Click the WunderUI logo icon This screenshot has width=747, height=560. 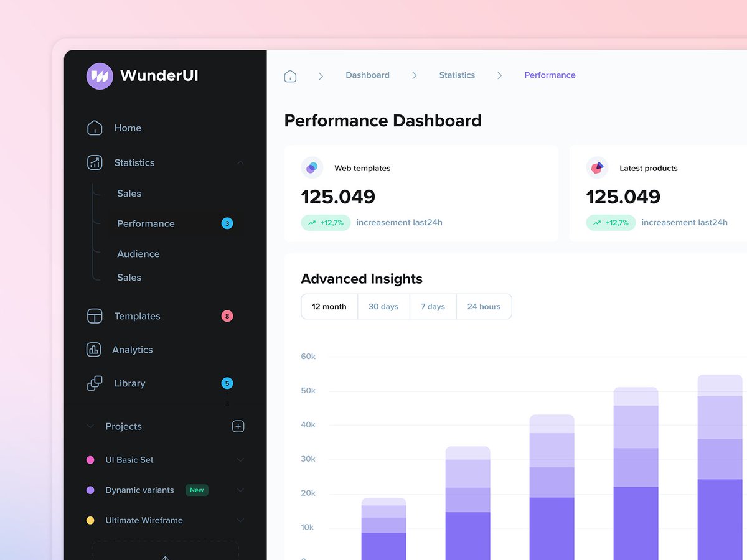[x=100, y=76]
